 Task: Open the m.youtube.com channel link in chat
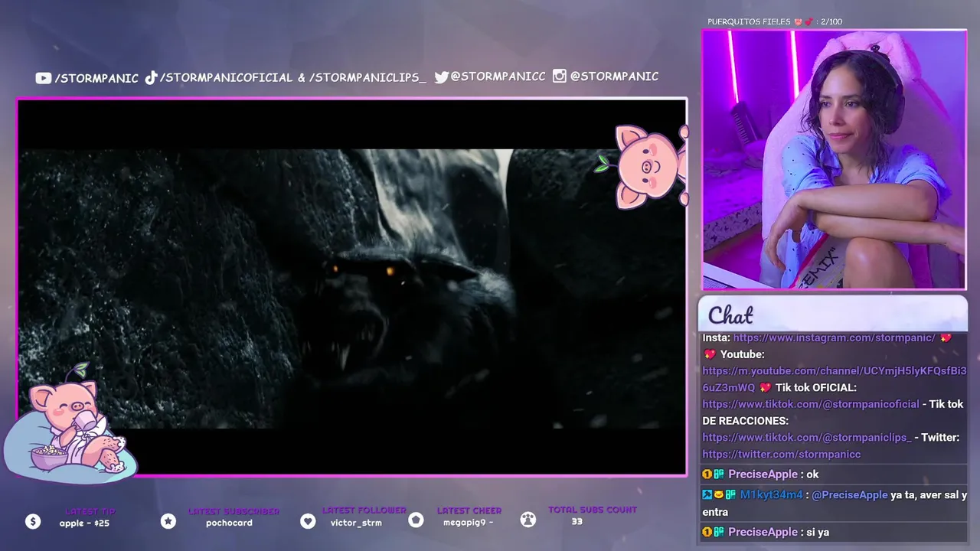pos(835,379)
